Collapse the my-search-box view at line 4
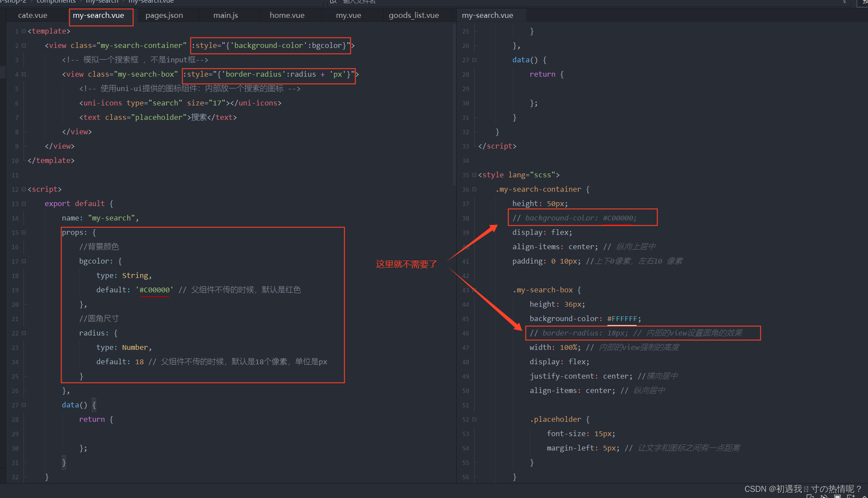The width and height of the screenshot is (868, 498). 24,75
